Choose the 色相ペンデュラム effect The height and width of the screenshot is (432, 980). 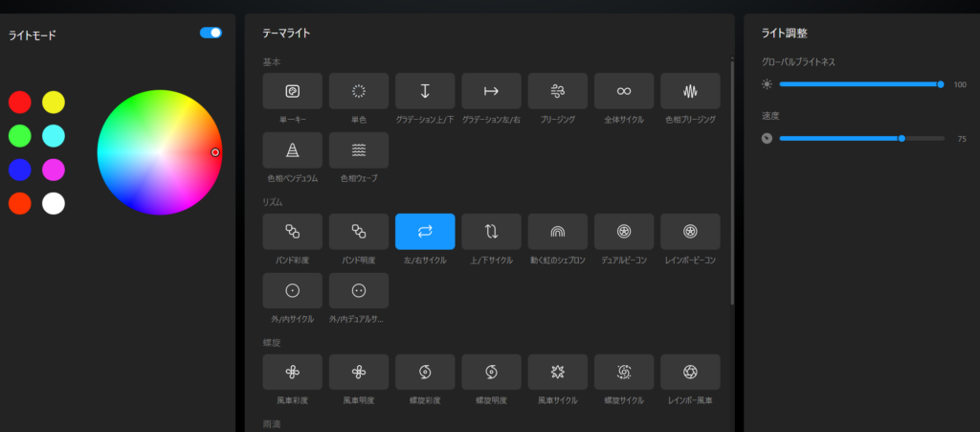[x=292, y=150]
